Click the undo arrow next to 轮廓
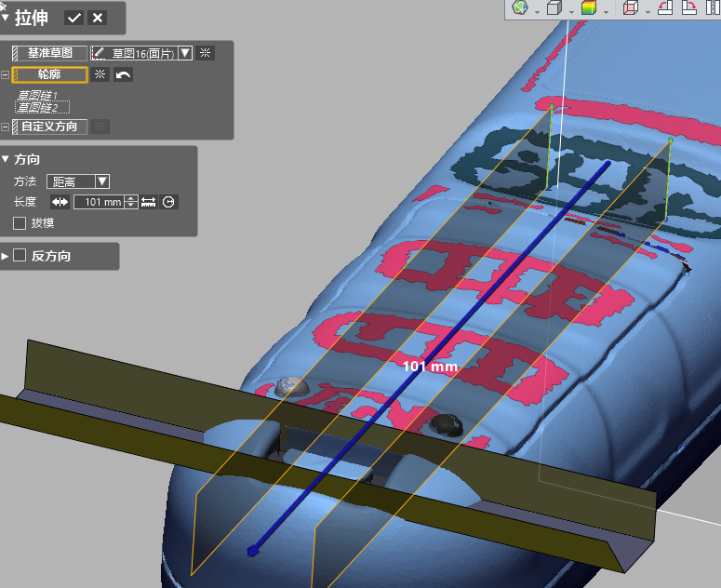This screenshot has height=588, width=721. [123, 74]
